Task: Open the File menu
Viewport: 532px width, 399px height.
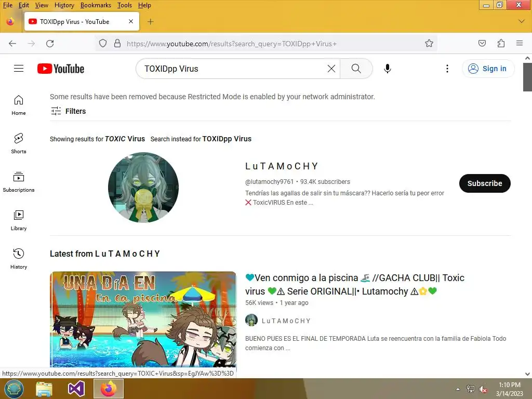Action: [x=7, y=5]
